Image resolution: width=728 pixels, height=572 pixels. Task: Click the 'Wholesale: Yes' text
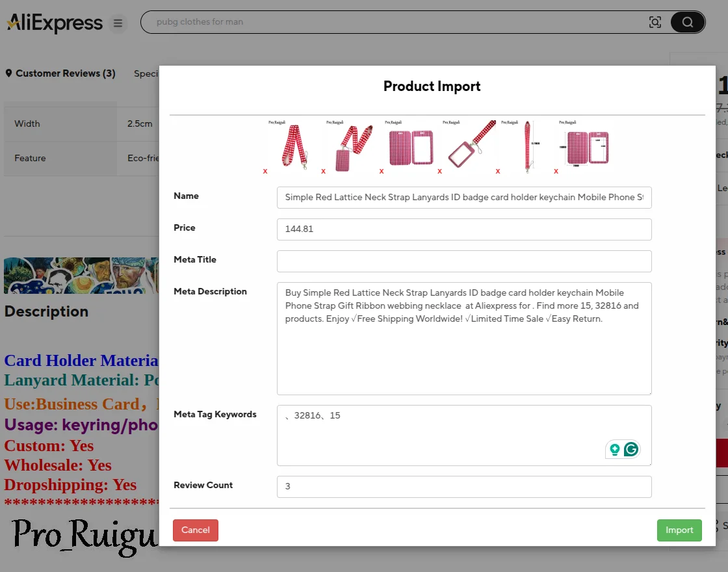58,465
